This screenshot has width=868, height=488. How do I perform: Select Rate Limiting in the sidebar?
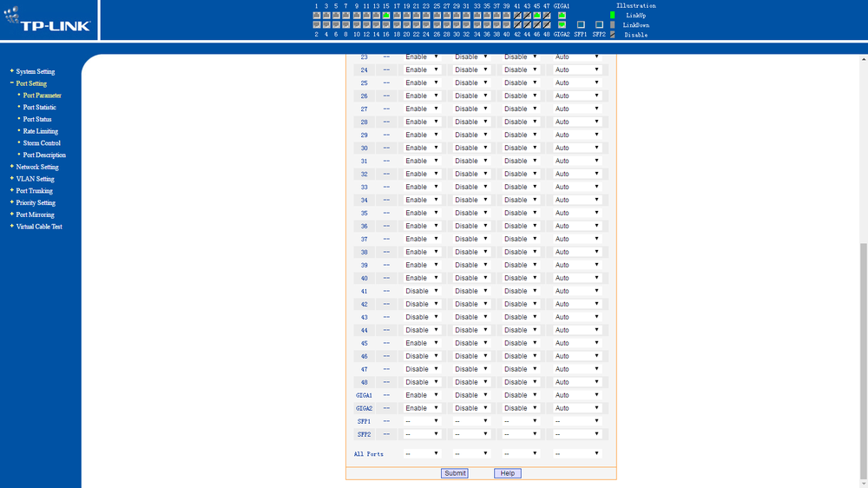click(x=41, y=131)
